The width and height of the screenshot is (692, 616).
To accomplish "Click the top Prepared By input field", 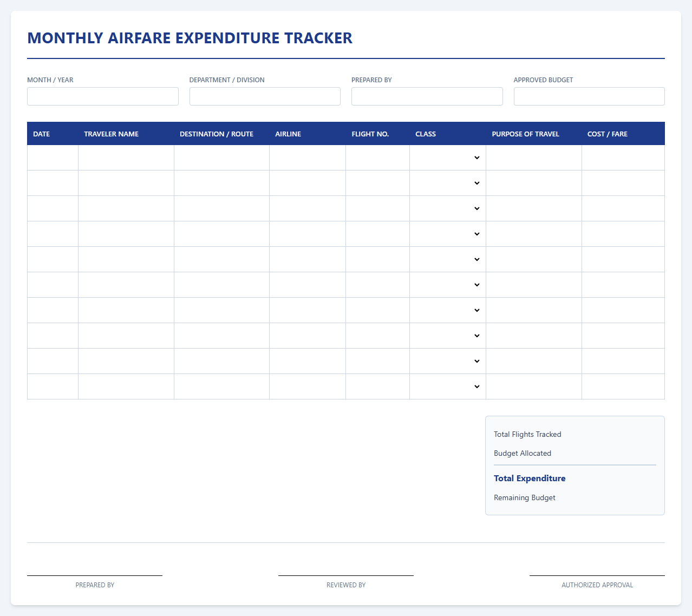I will pyautogui.click(x=427, y=96).
